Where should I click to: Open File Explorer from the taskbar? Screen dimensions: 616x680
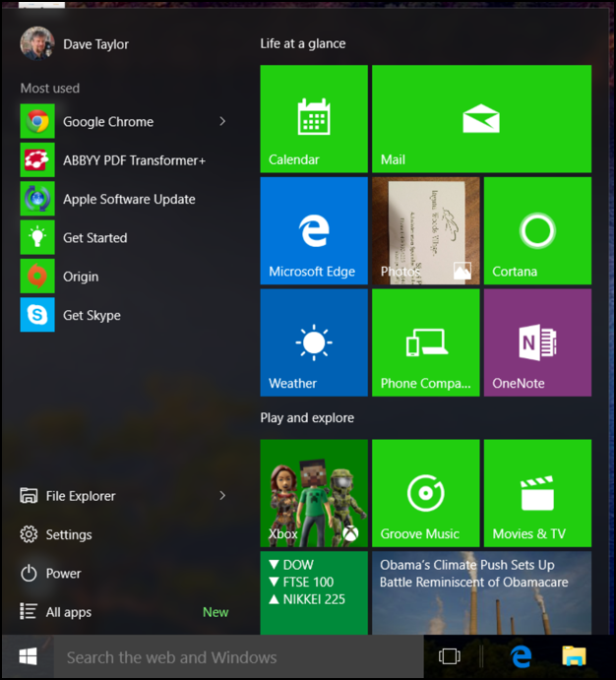coord(574,656)
